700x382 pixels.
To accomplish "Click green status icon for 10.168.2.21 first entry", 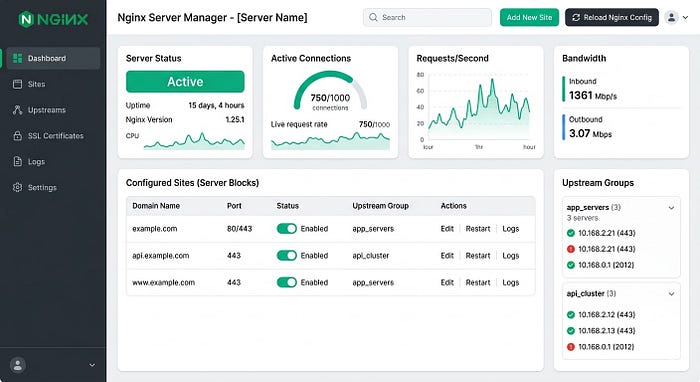I will click(571, 233).
